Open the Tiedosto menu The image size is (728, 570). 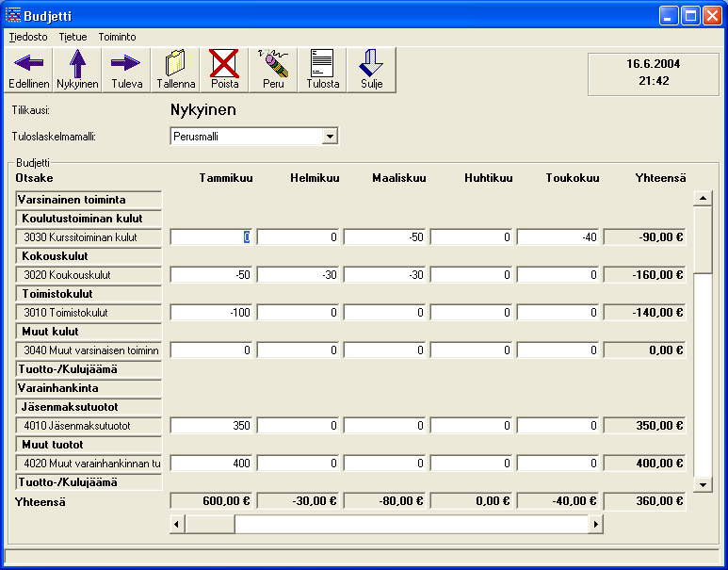click(x=28, y=37)
